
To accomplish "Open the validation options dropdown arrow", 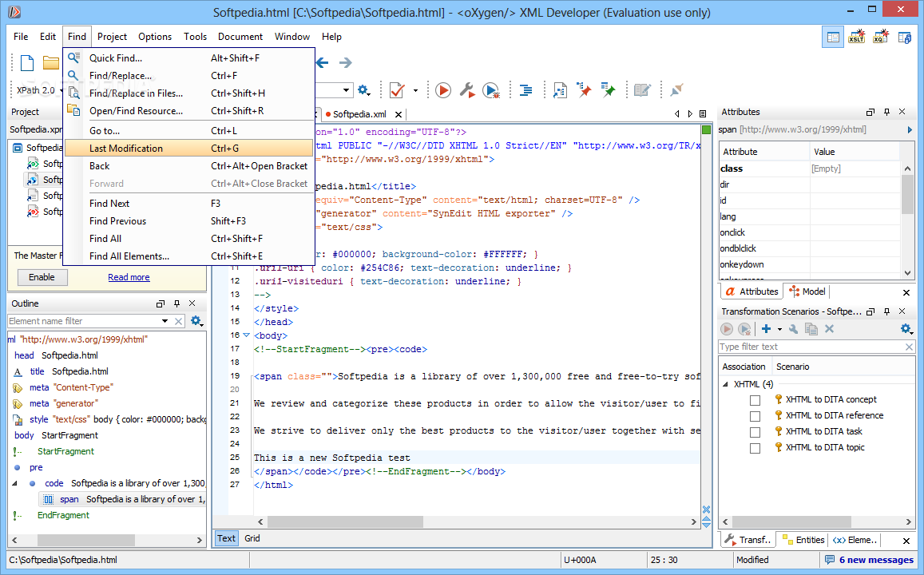I will (415, 90).
